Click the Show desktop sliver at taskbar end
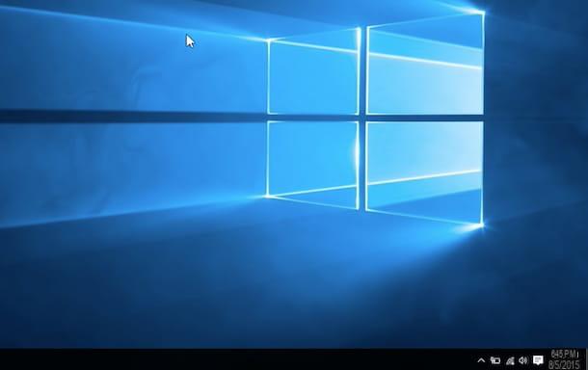588x370 pixels. point(586,359)
